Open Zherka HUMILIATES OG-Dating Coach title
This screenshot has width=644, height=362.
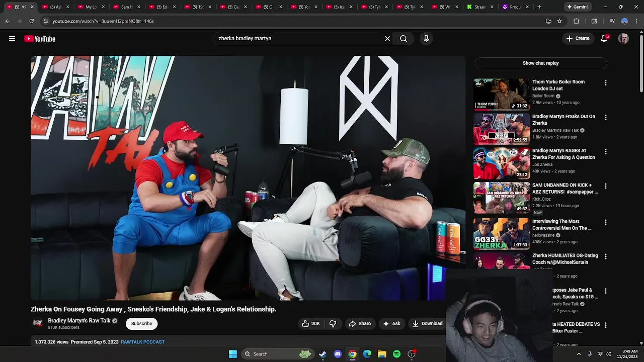click(565, 259)
